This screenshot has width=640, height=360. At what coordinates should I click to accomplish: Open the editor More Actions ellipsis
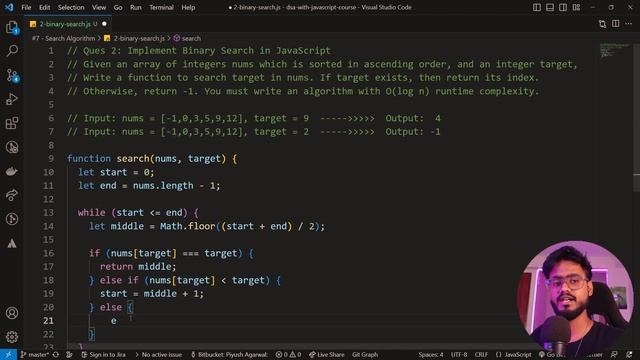coord(629,24)
